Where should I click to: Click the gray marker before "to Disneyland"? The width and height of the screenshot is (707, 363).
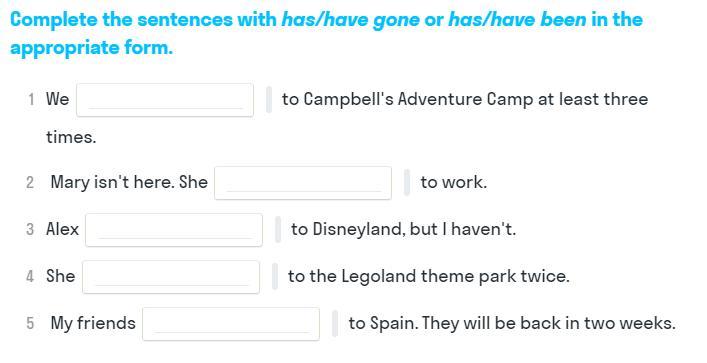tap(278, 230)
